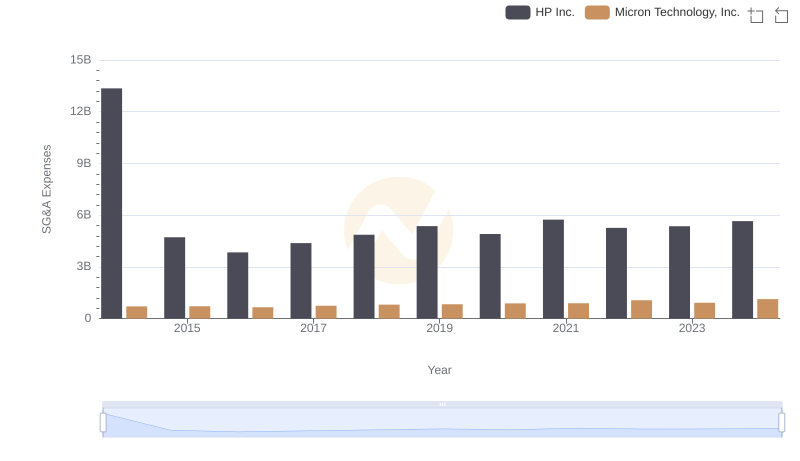800x461 pixels.
Task: Click the range slider top grip bar
Action: click(442, 404)
